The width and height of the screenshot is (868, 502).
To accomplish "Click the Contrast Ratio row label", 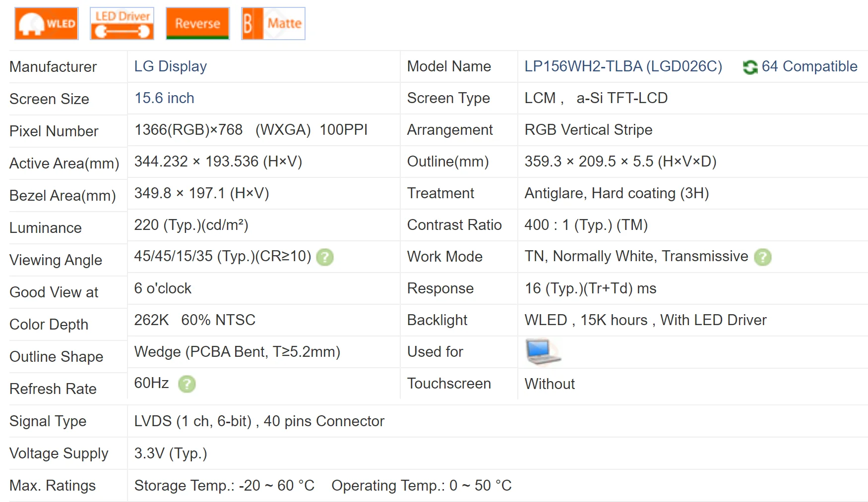I will tap(454, 224).
